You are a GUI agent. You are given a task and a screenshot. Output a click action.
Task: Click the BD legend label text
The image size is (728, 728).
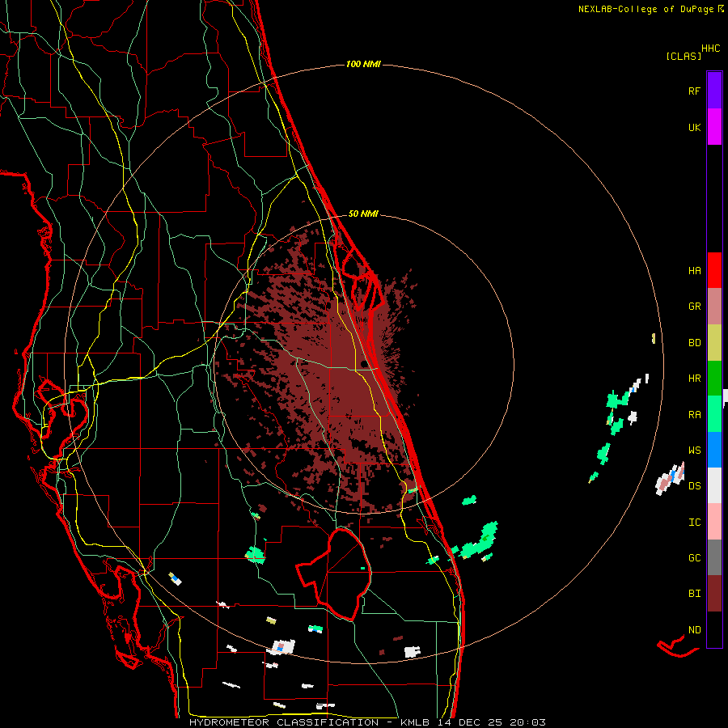coord(695,343)
